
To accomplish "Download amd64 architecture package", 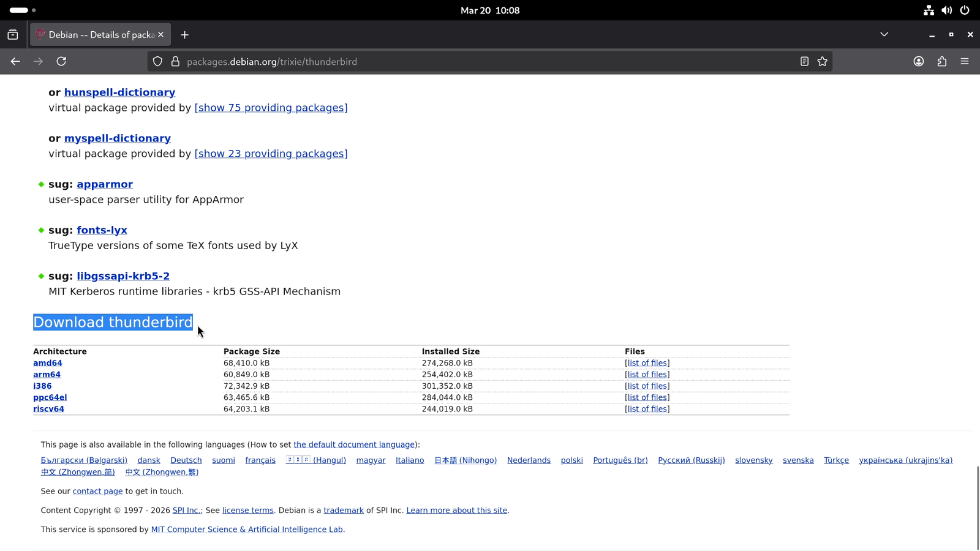I will pos(48,363).
